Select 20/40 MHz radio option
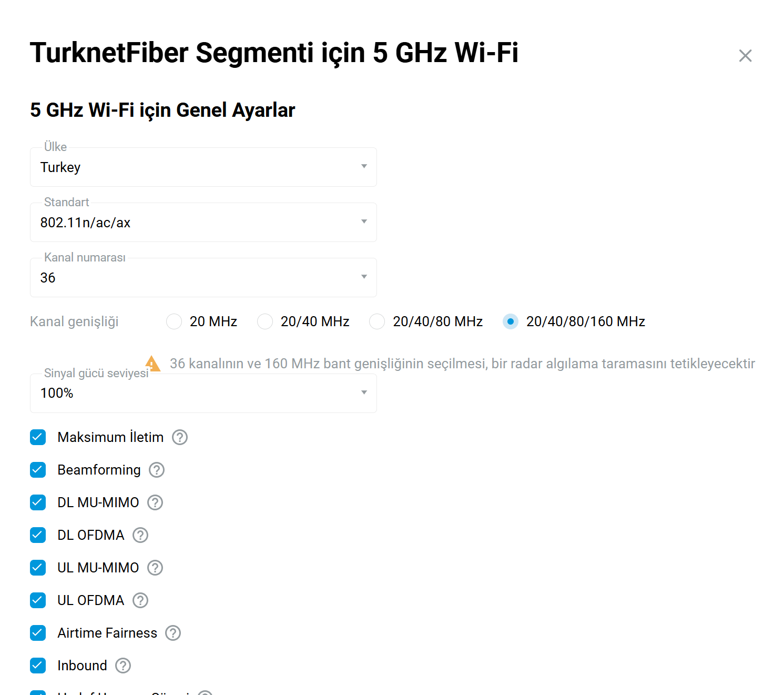 [x=265, y=321]
